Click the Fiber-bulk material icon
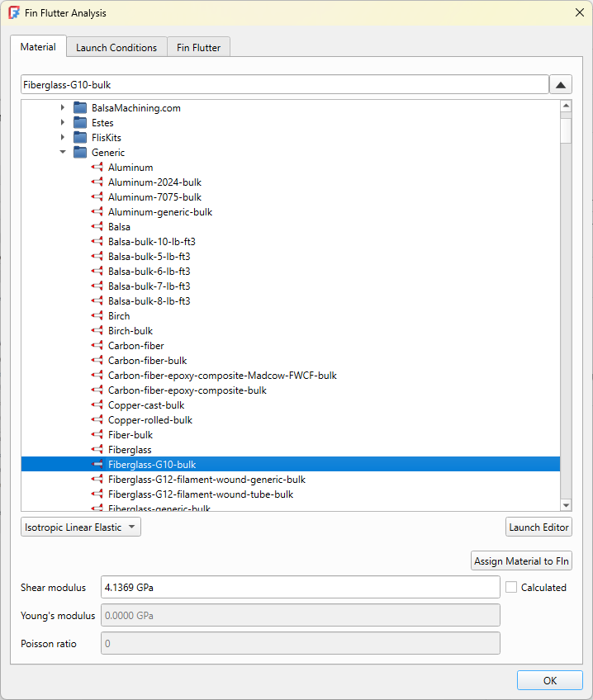593x700 pixels. [97, 435]
